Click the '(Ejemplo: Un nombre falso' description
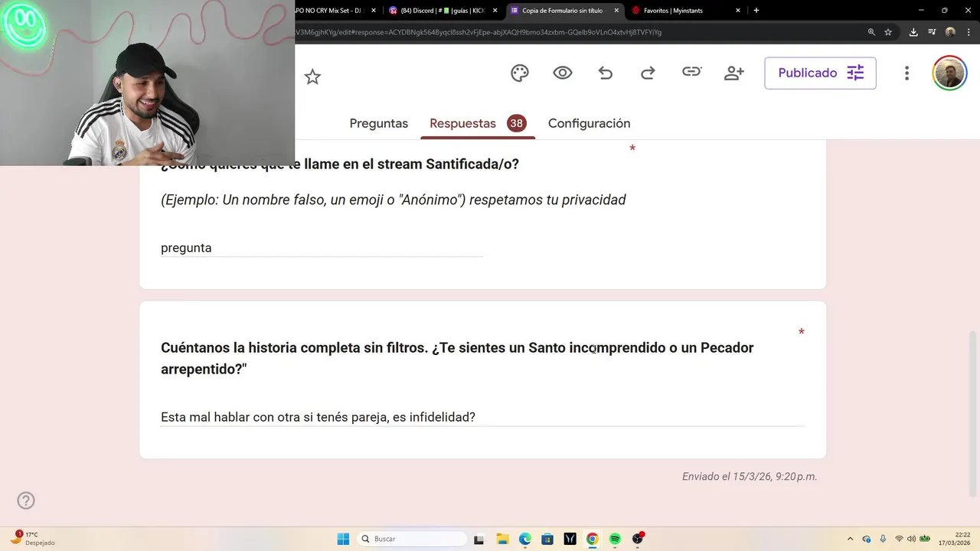Screen dimensions: 980x551 [393, 200]
